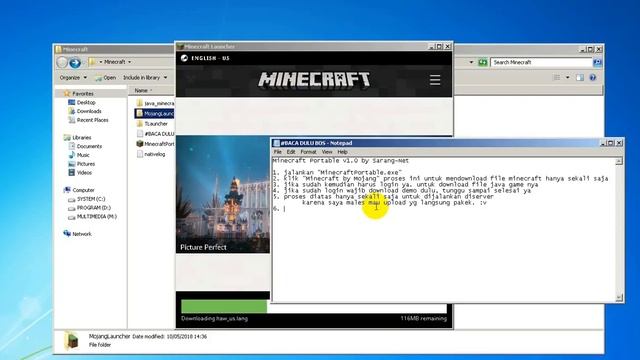Select the MojangLauncher folder

[155, 113]
